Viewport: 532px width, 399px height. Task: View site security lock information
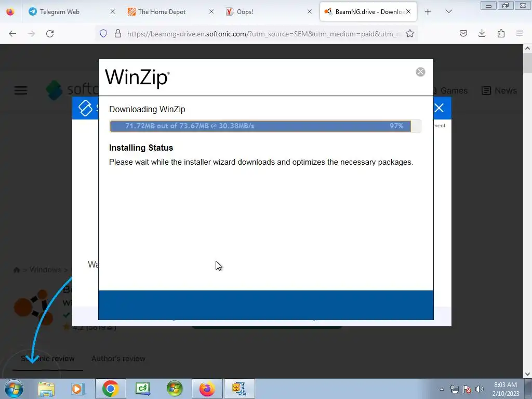tap(118, 34)
